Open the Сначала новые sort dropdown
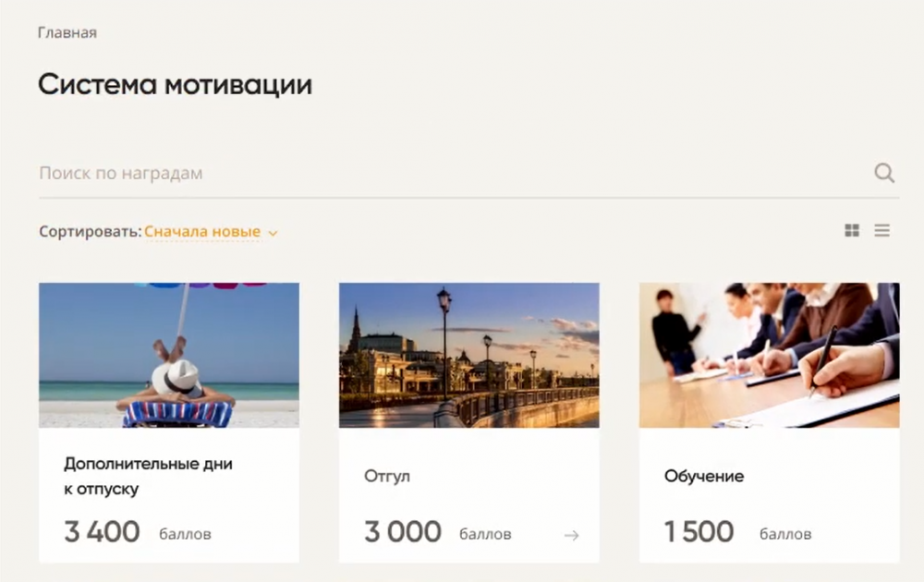This screenshot has width=924, height=582. [202, 232]
